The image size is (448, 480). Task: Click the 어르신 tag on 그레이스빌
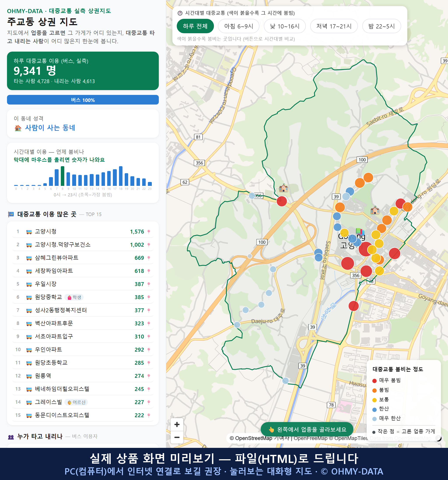tap(76, 402)
